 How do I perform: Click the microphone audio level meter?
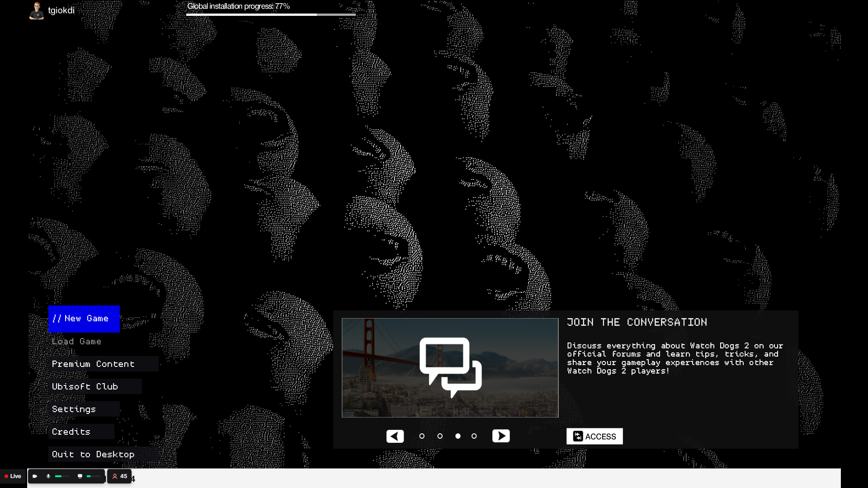pyautogui.click(x=62, y=476)
